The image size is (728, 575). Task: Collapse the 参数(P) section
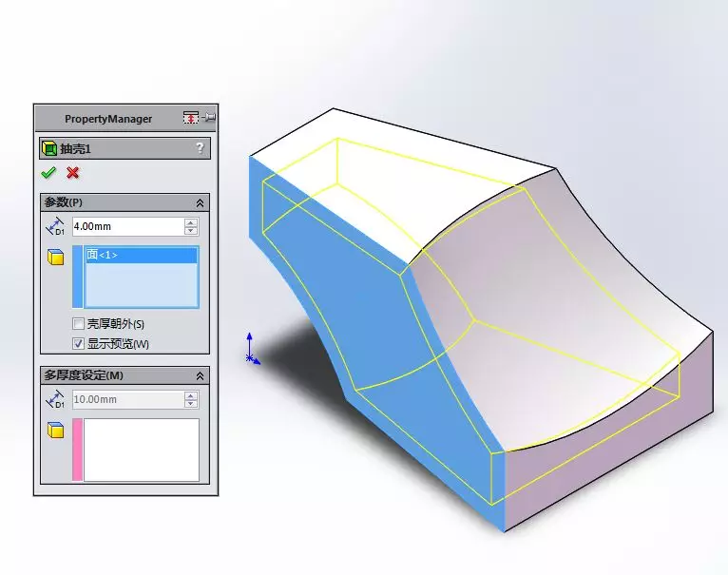(x=201, y=203)
